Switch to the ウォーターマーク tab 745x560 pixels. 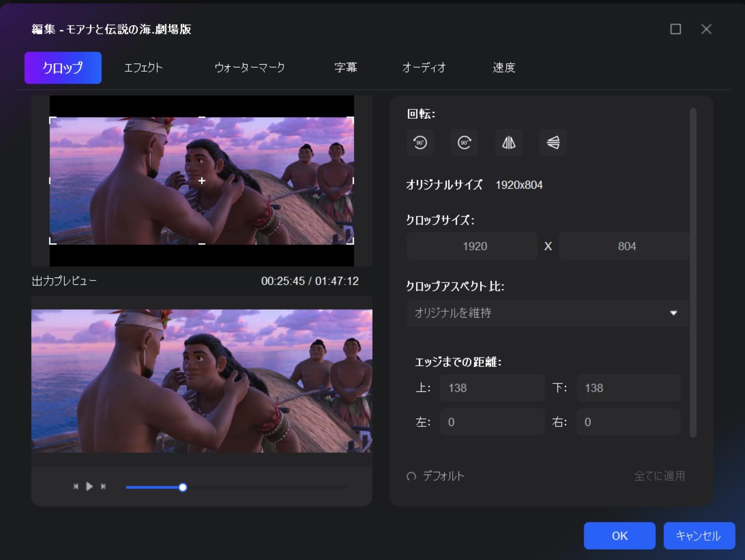pos(249,68)
